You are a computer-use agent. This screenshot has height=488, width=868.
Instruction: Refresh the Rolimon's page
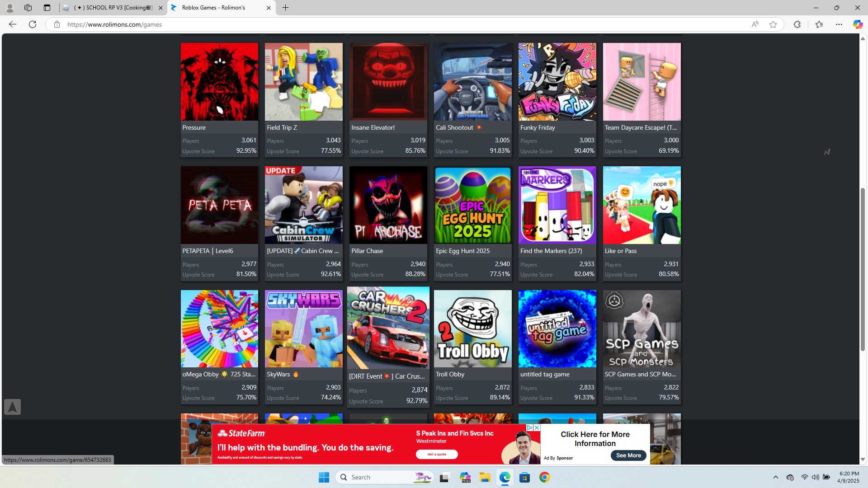pyautogui.click(x=33, y=24)
